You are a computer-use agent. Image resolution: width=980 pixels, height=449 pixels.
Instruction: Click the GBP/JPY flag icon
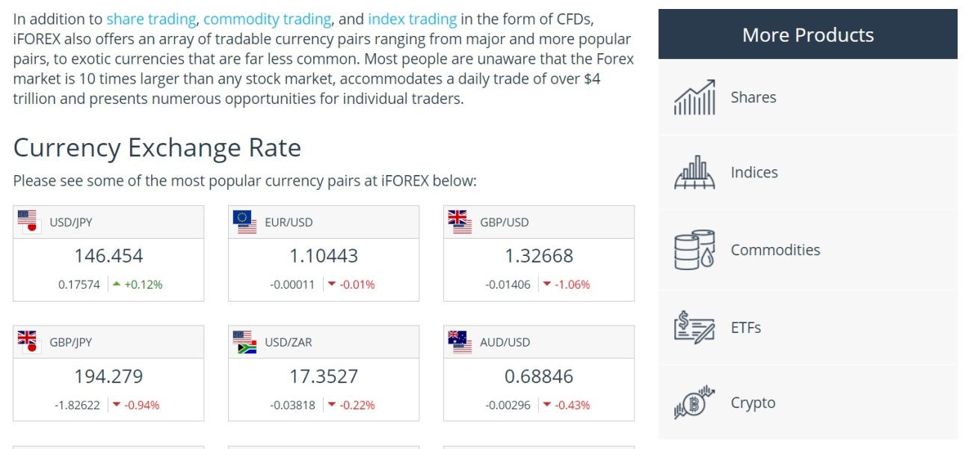click(29, 342)
